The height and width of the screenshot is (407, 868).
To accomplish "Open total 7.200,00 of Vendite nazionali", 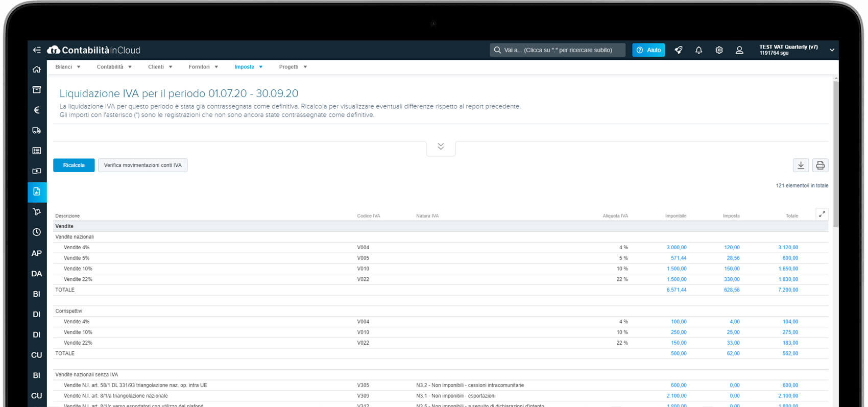I will [788, 290].
